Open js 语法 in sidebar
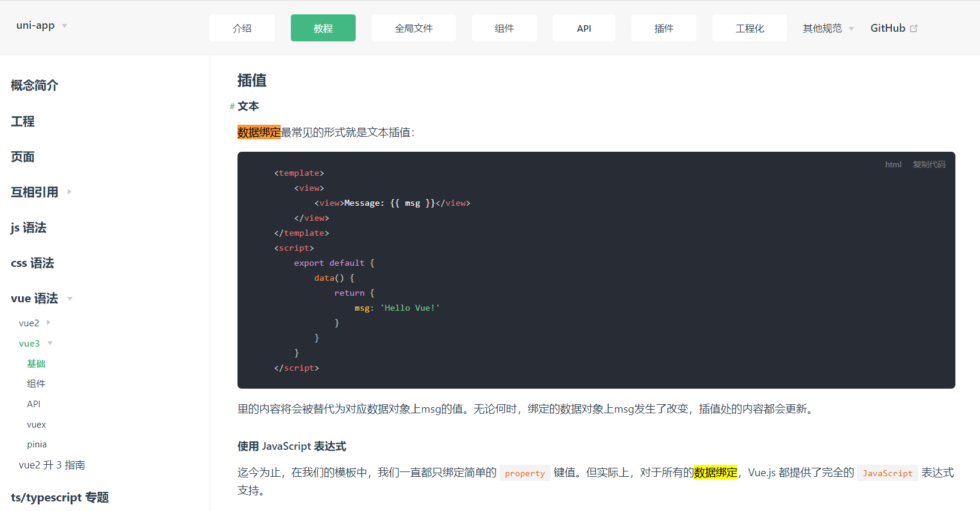 click(x=29, y=227)
